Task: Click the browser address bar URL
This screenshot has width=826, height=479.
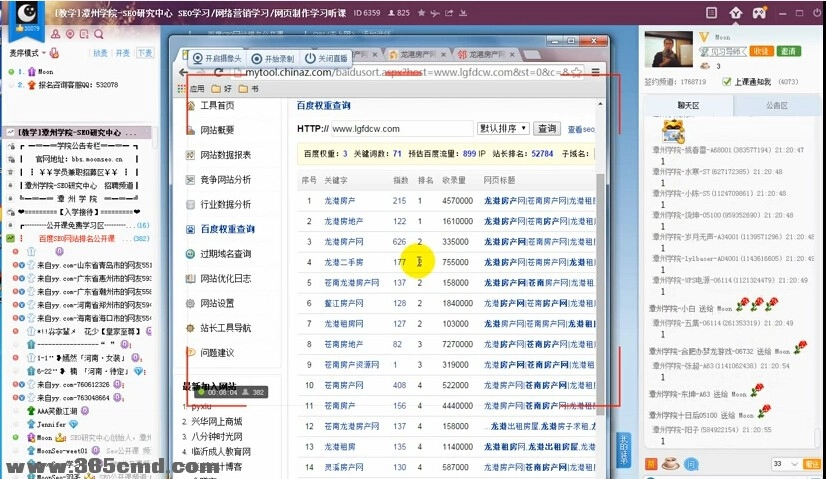Action: (406, 72)
